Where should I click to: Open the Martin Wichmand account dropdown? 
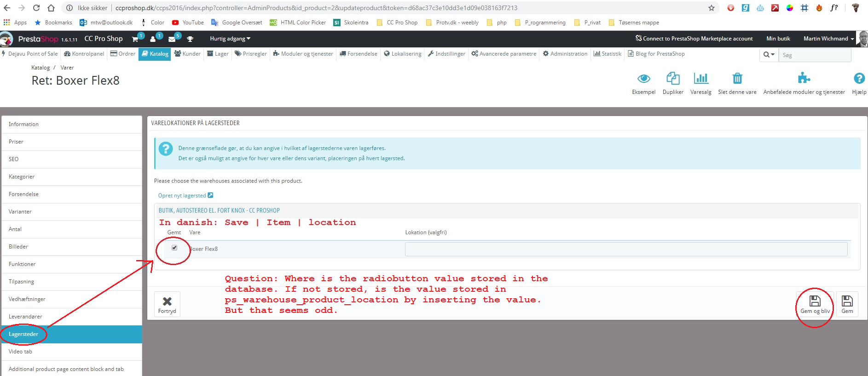pyautogui.click(x=828, y=39)
